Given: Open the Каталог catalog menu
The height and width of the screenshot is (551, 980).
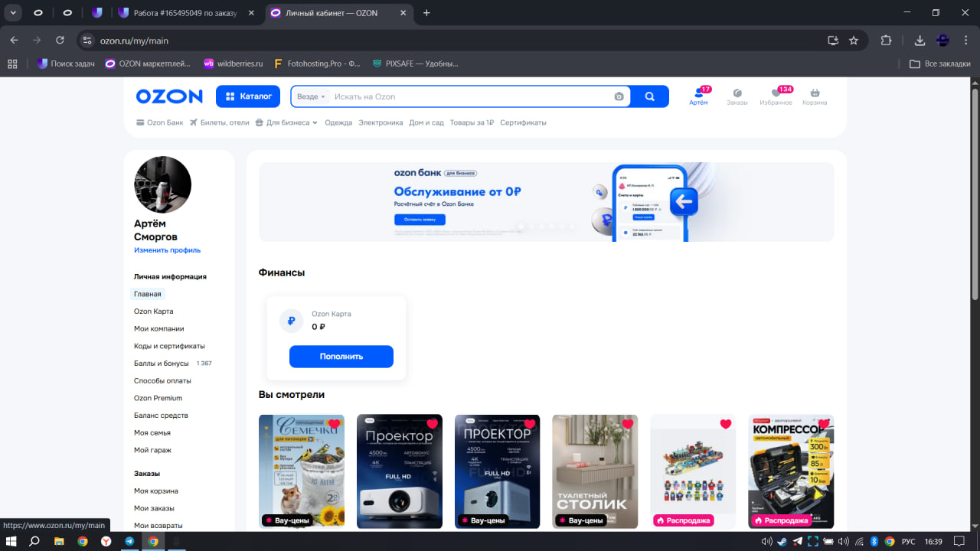Looking at the screenshot, I should [248, 96].
